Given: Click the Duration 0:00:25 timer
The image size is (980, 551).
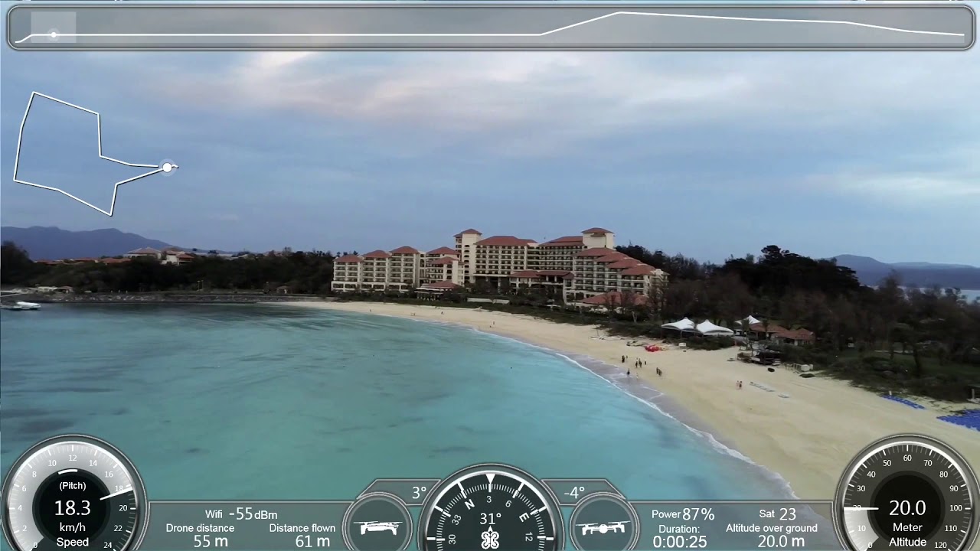Looking at the screenshot, I should coord(680,542).
